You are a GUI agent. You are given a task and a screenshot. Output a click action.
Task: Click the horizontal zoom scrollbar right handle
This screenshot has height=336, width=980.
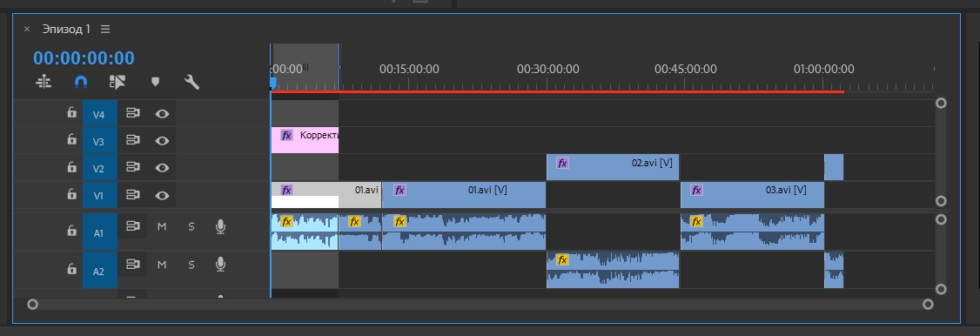point(928,304)
